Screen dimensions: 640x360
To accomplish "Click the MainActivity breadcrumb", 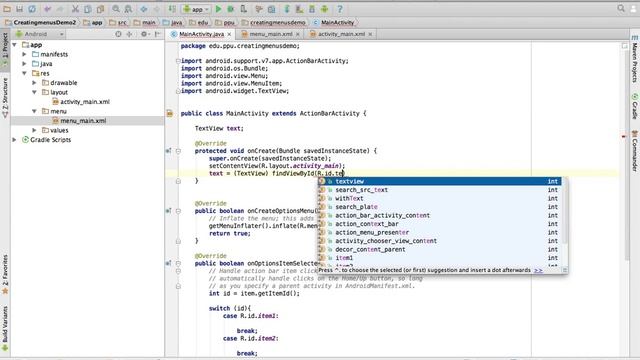I will click(x=334, y=22).
